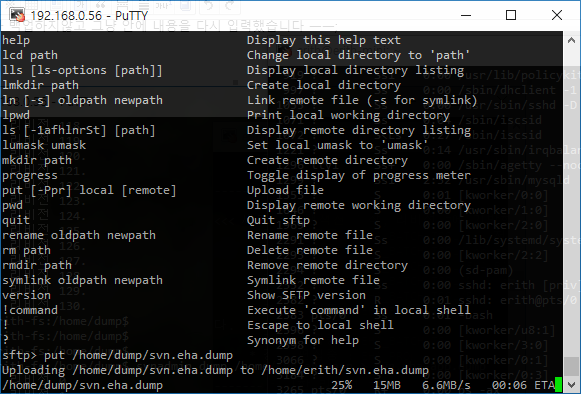Image resolution: width=581 pixels, height=394 pixels.
Task: Click 'Display remote working directory' description
Action: pos(359,205)
